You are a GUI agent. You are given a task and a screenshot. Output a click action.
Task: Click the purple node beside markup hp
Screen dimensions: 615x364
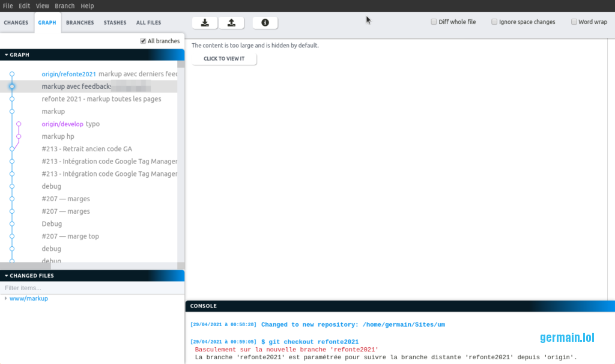click(19, 136)
